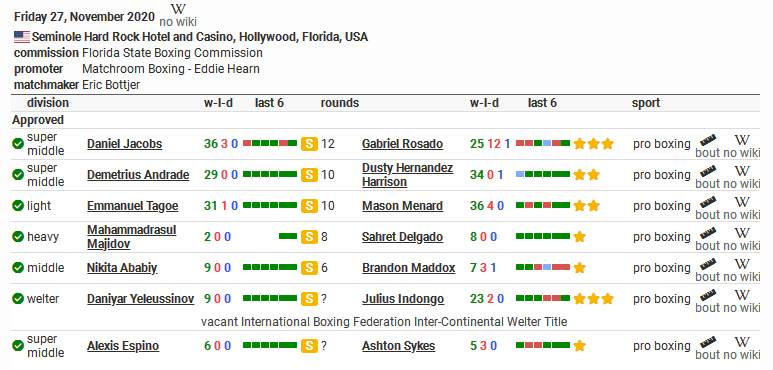Click bout ticket icon in Yeleussinov row
The image size is (773, 370).
pyautogui.click(x=708, y=295)
